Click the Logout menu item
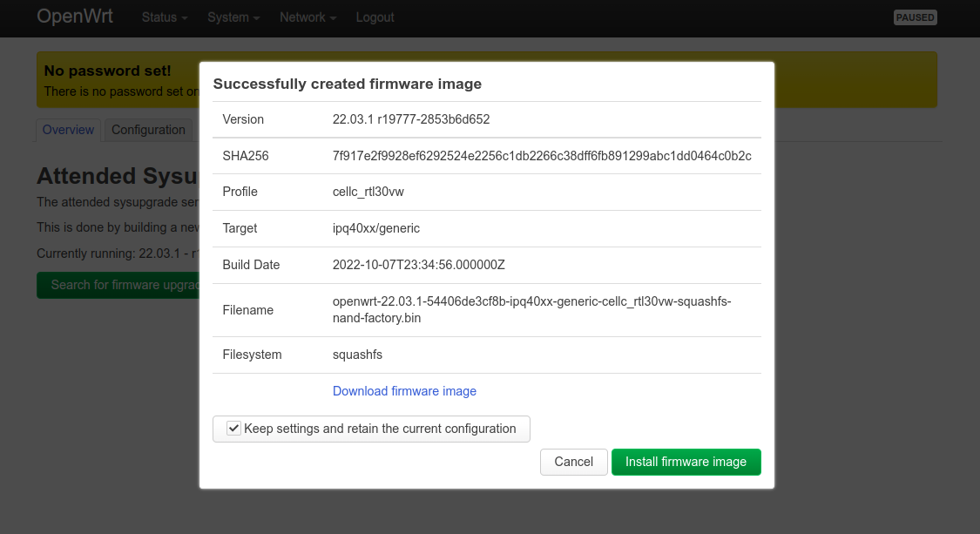 (x=375, y=17)
